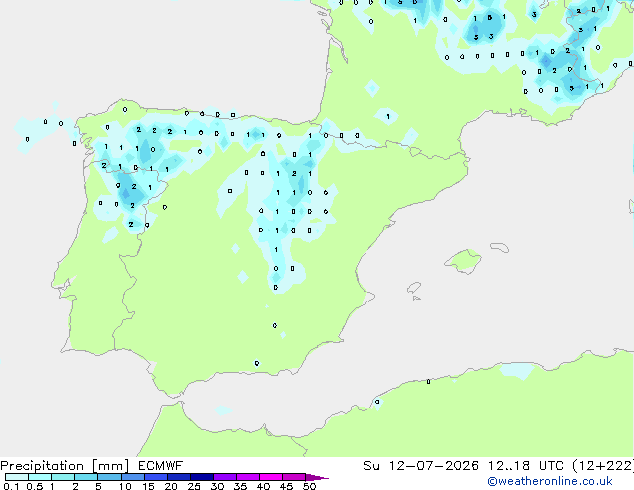Click the "40" legend scale label
The height and width of the screenshot is (490, 634).
pyautogui.click(x=263, y=486)
